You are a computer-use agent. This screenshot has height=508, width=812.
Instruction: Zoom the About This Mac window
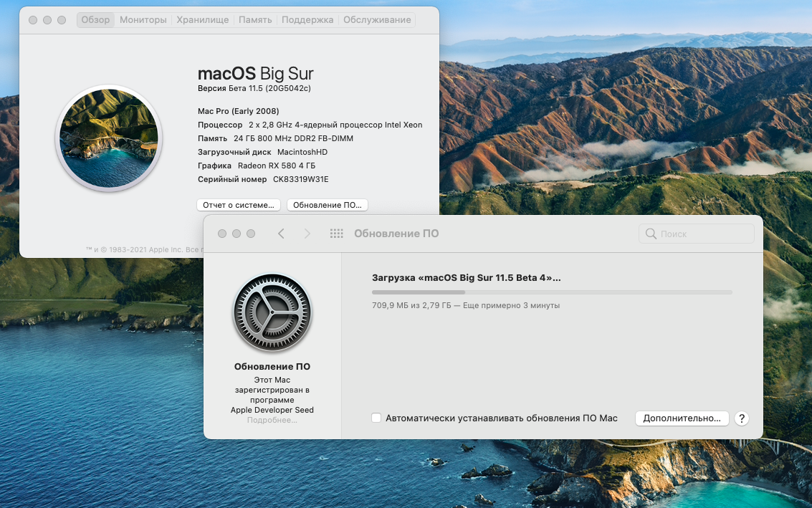[x=62, y=19]
